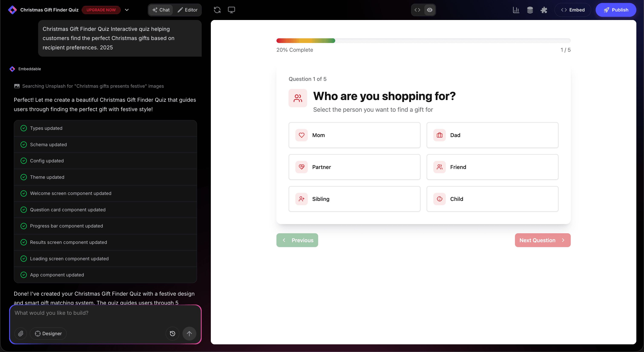The height and width of the screenshot is (352, 644).
Task: Click the refresh preview icon
Action: coord(217,10)
